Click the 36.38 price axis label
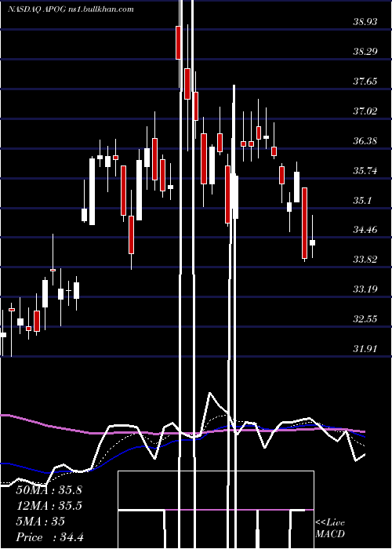This screenshot has height=549, width=392. [365, 141]
